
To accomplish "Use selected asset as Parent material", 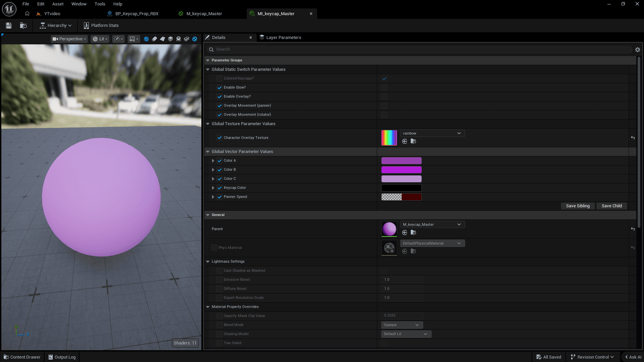I will pos(405,233).
